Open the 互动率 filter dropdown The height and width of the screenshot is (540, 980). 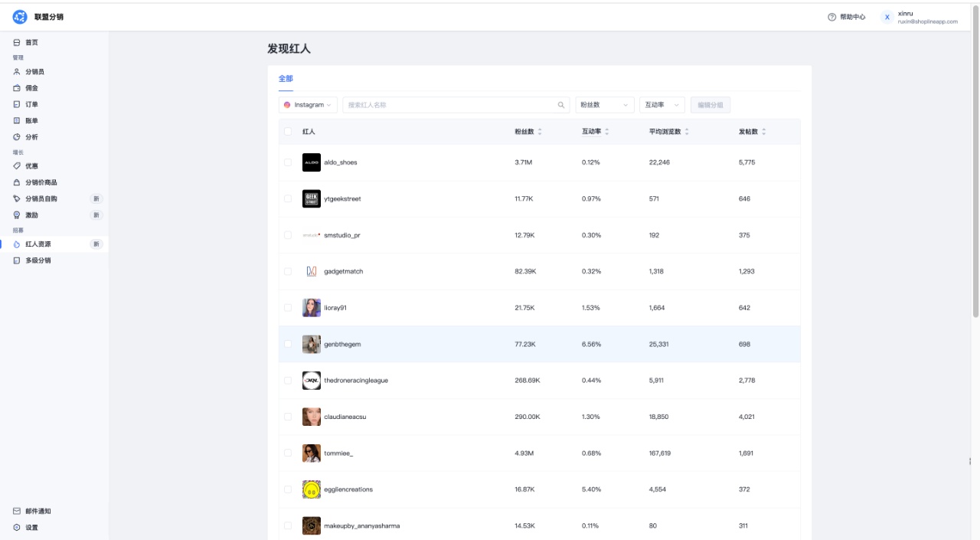pyautogui.click(x=662, y=105)
